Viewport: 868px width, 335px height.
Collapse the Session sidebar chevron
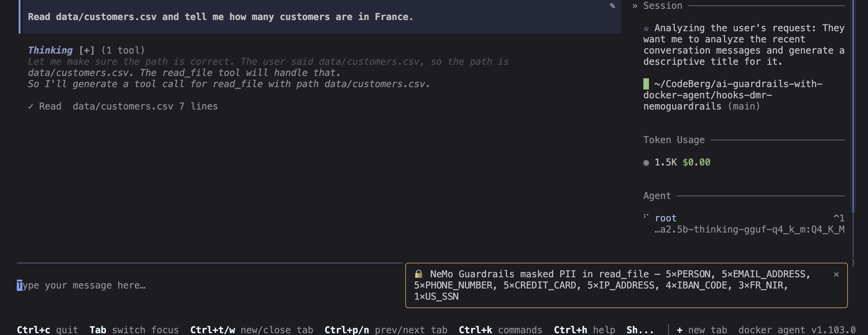point(635,6)
